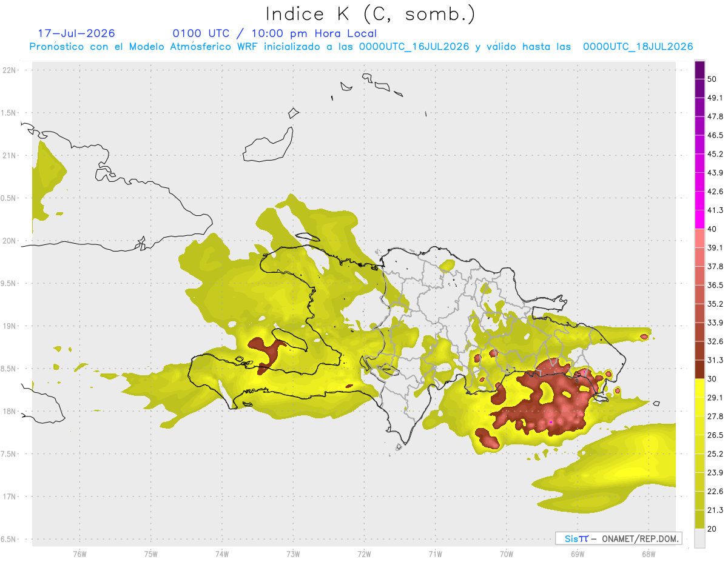The width and height of the screenshot is (728, 562).
Task: Click the '31.3' value on the color scale
Action: tap(715, 360)
